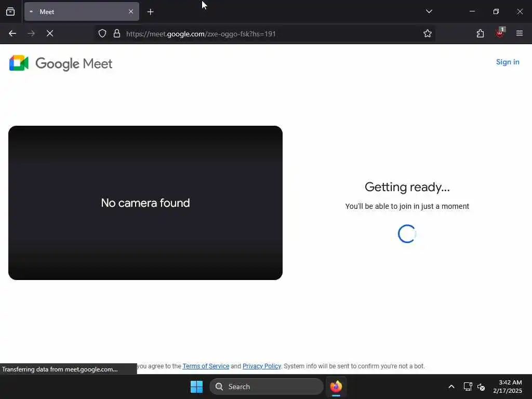The height and width of the screenshot is (399, 532).
Task: Open tracking protection shield icon
Action: click(102, 33)
